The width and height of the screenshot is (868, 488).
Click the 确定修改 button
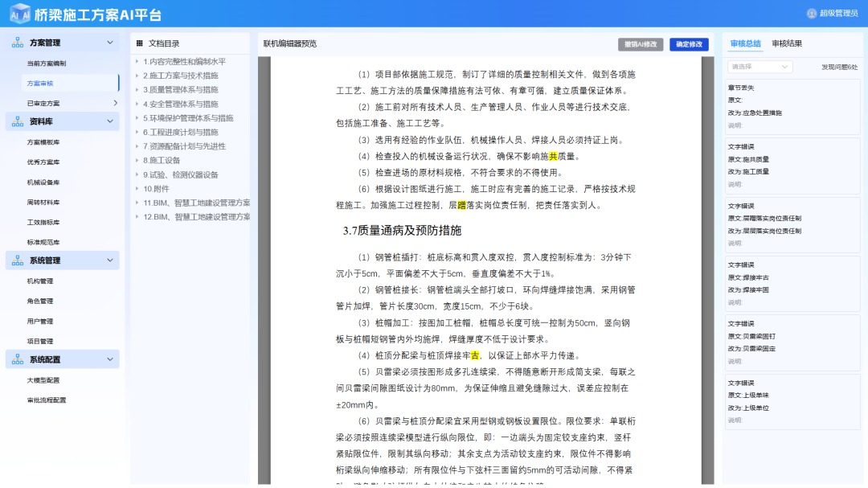[x=689, y=44]
